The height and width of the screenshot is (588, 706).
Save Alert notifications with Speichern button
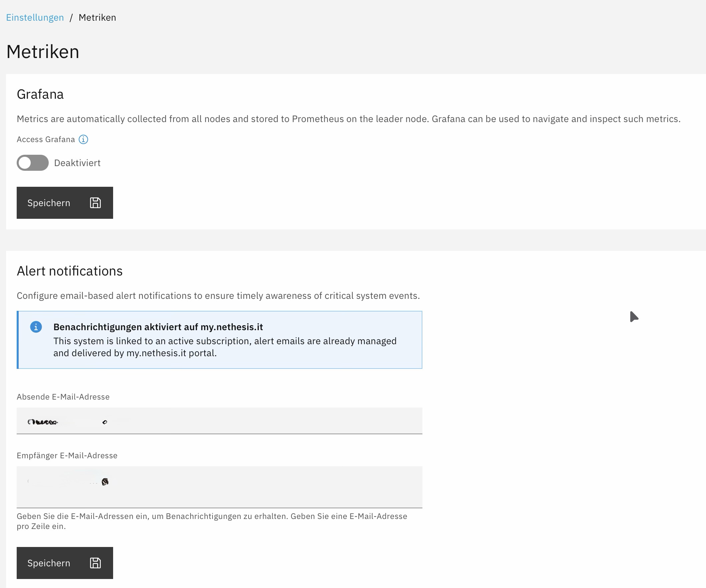click(x=65, y=563)
